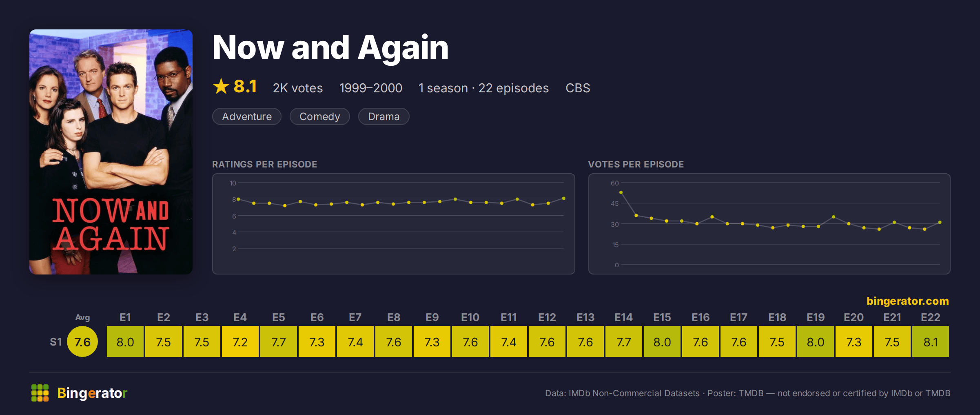This screenshot has width=980, height=415.
Task: Click the last point in ratings chart
Action: coord(564,199)
